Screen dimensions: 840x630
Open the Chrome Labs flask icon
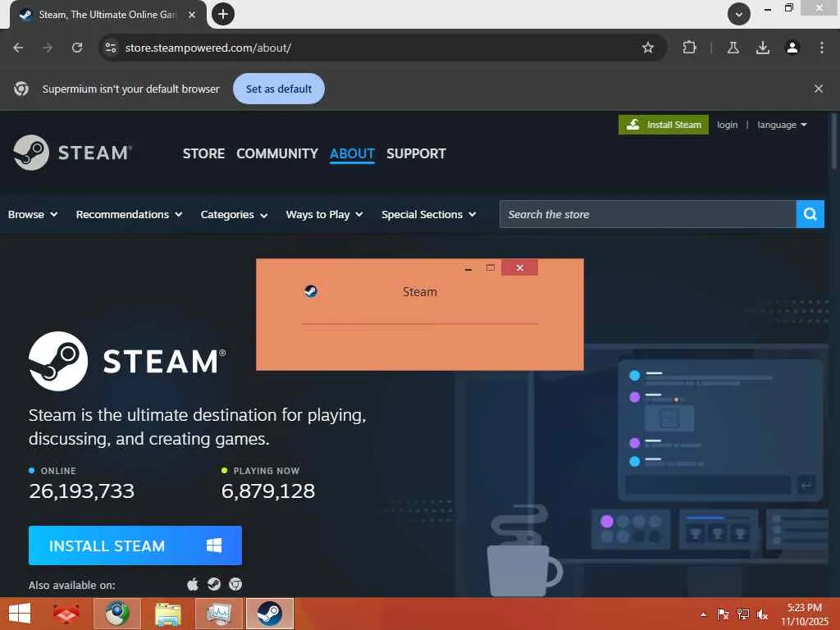(x=733, y=48)
